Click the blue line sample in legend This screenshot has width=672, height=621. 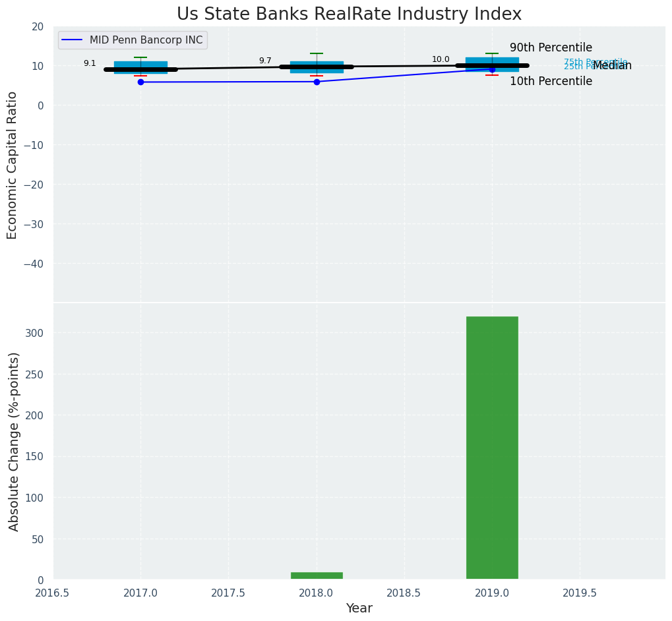tap(72, 40)
